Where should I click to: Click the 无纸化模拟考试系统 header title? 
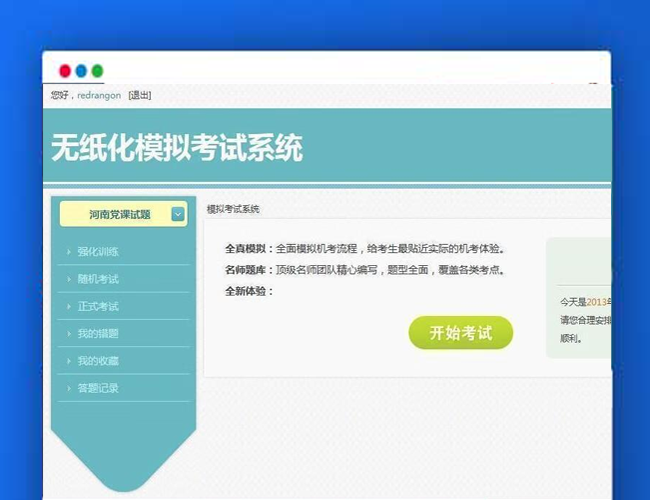[x=177, y=148]
